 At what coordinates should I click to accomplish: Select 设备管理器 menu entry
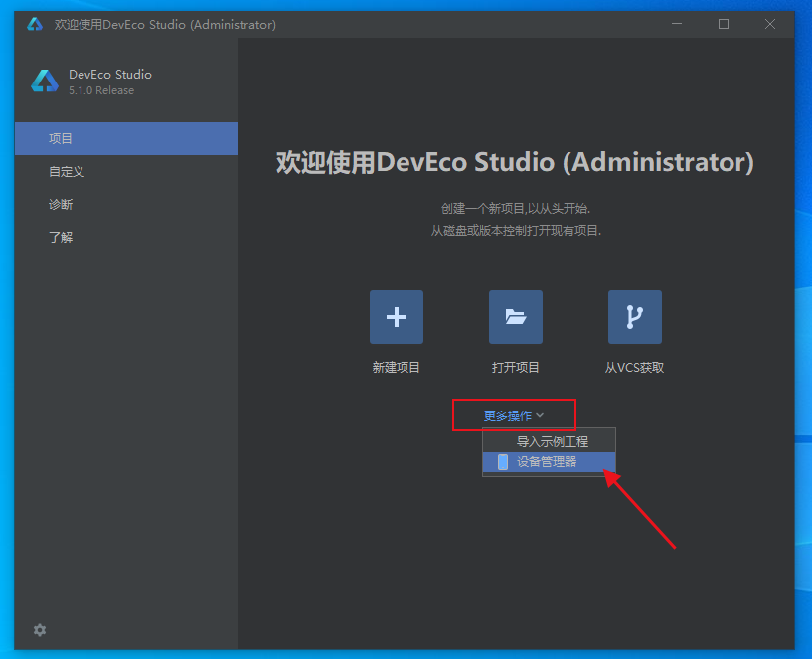coord(547,462)
